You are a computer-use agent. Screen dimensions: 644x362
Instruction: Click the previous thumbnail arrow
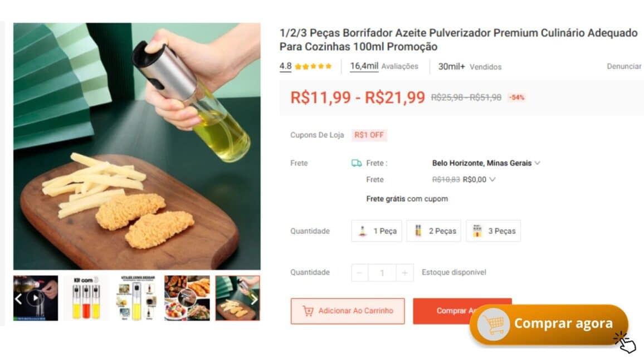[x=18, y=299]
